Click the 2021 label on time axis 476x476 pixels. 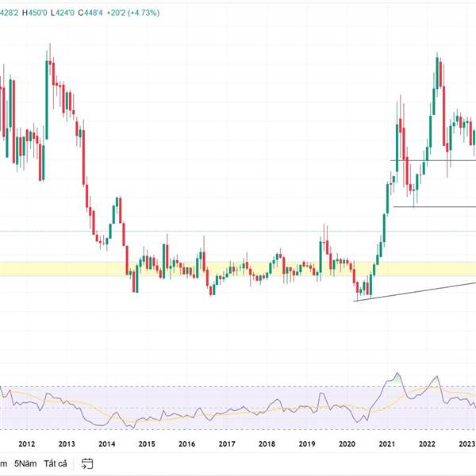tap(387, 443)
